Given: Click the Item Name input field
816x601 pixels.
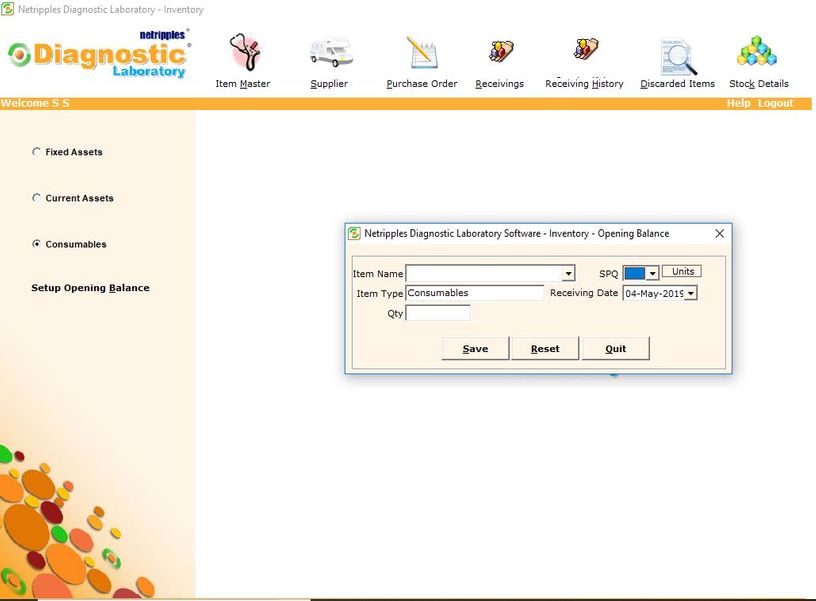Looking at the screenshot, I should [484, 273].
